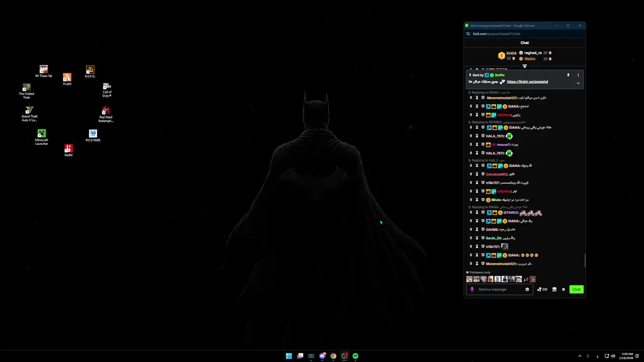The width and height of the screenshot is (644, 362).
Task: Pick the first quick emote thumbnail
Action: (x=469, y=279)
